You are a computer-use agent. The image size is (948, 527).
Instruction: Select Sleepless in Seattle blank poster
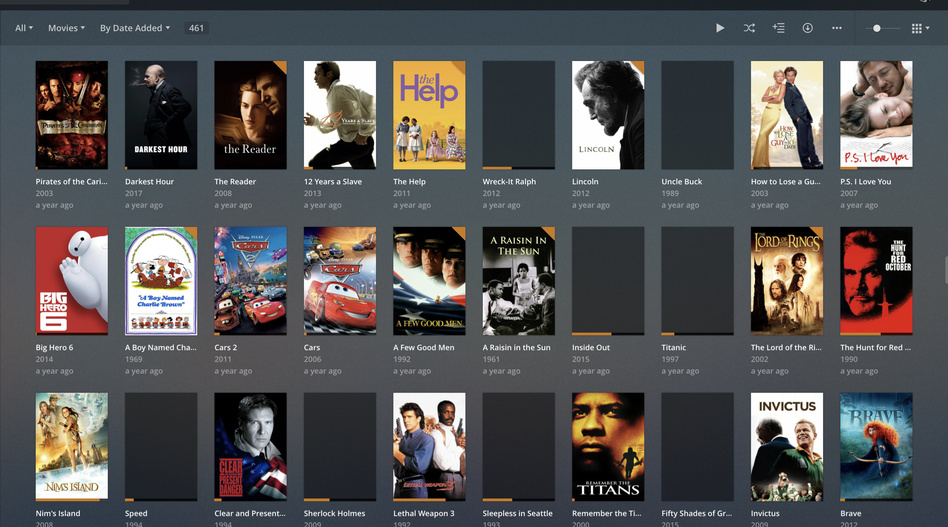pos(519,447)
